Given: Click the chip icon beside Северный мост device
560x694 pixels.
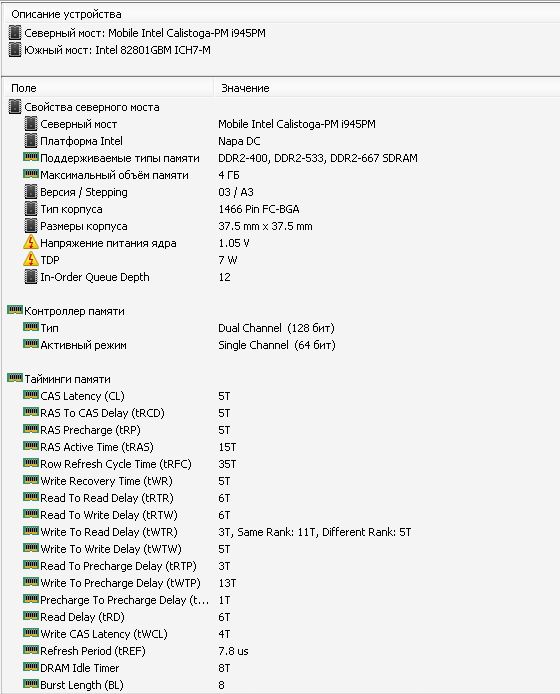Looking at the screenshot, I should click(15, 33).
